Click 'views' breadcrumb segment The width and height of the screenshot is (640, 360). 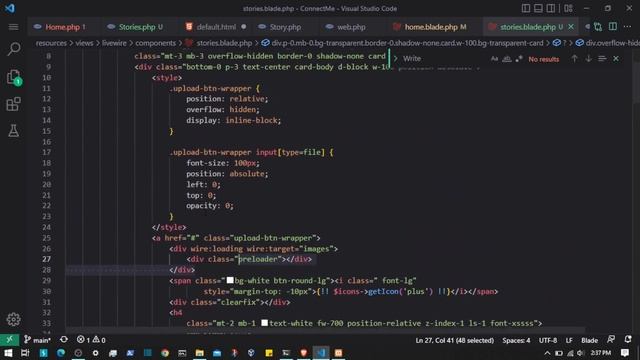[84, 43]
